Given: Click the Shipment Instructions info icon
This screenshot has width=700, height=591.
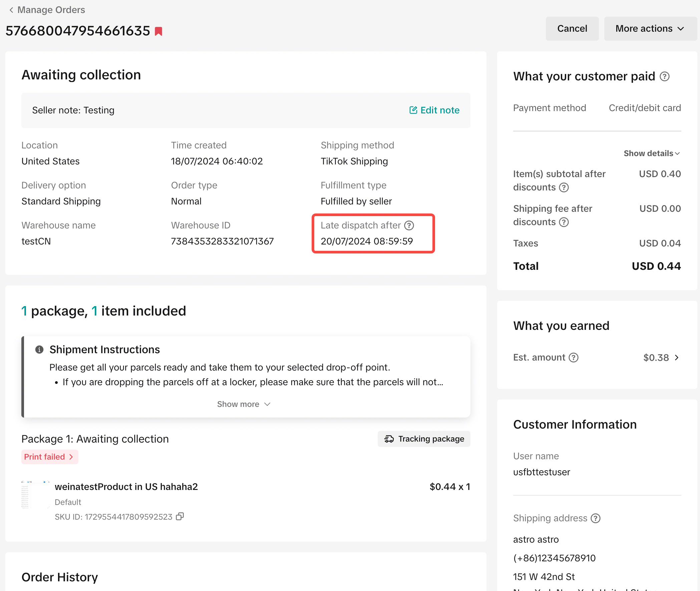Looking at the screenshot, I should click(39, 350).
